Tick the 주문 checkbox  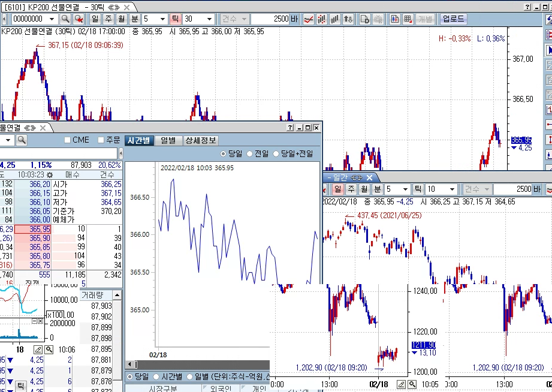[101, 140]
